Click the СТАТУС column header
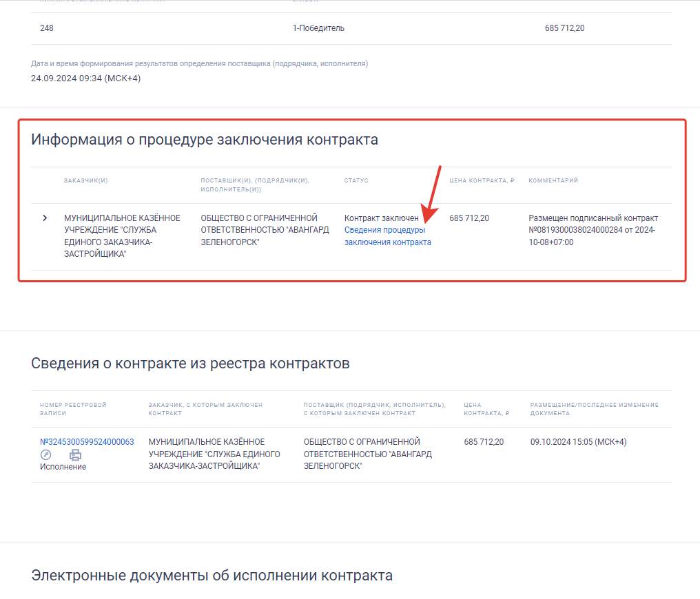This screenshot has height=599, width=700. (x=356, y=180)
